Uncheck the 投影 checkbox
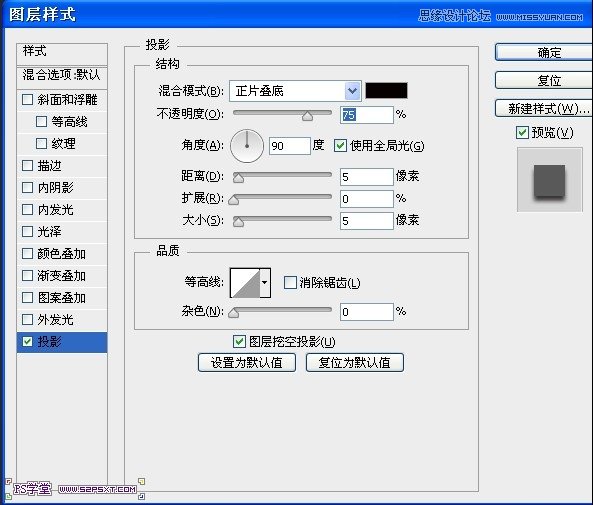The width and height of the screenshot is (593, 505). (28, 342)
